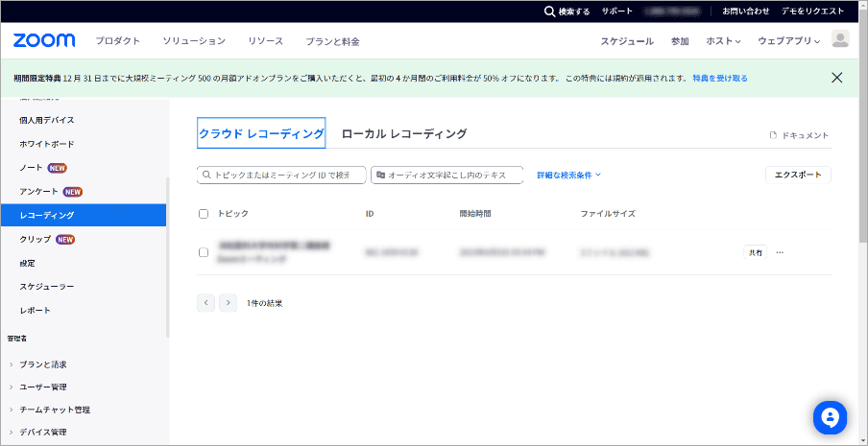Focus the topic or meeting ID search field
The image size is (868, 446).
tap(281, 175)
